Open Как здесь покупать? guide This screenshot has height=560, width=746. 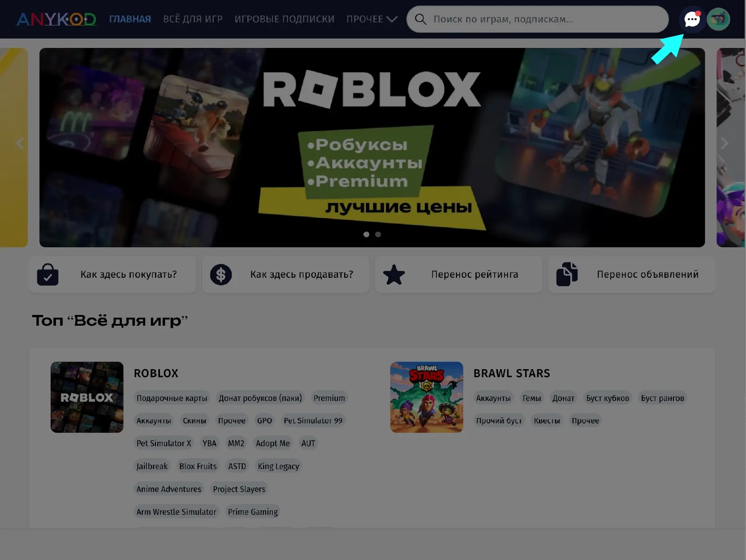[112, 275]
